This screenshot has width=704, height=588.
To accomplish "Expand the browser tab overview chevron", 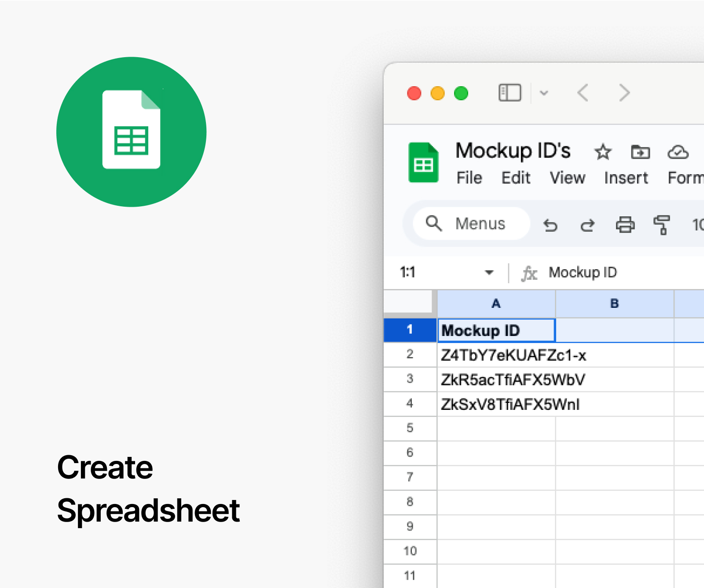I will (x=544, y=93).
